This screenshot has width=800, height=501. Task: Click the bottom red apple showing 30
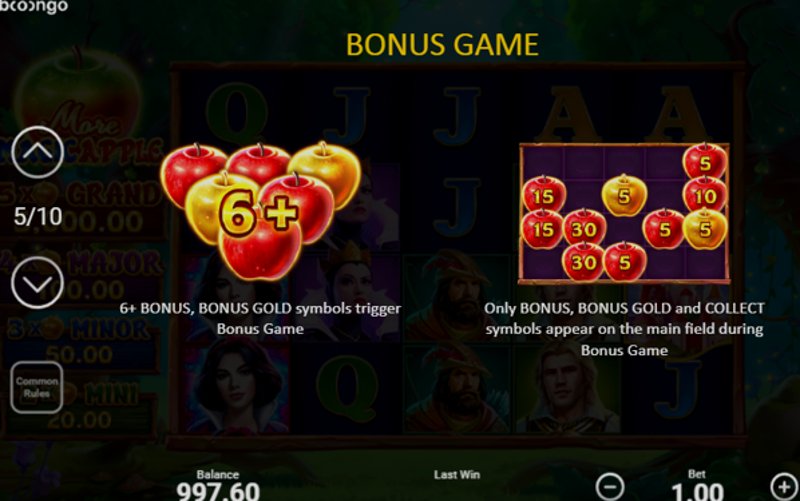pyautogui.click(x=584, y=262)
